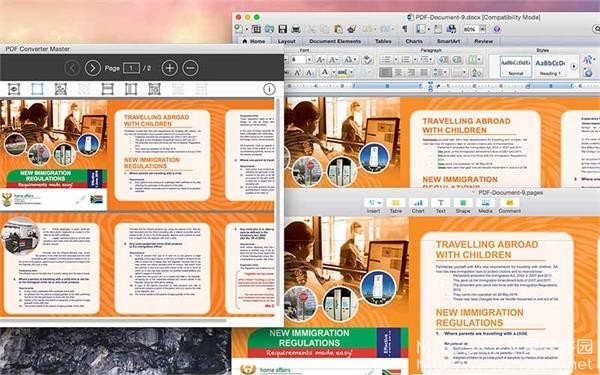The width and height of the screenshot is (600, 375).
Task: Open the SmartArt ribbon tab
Action: click(x=448, y=41)
